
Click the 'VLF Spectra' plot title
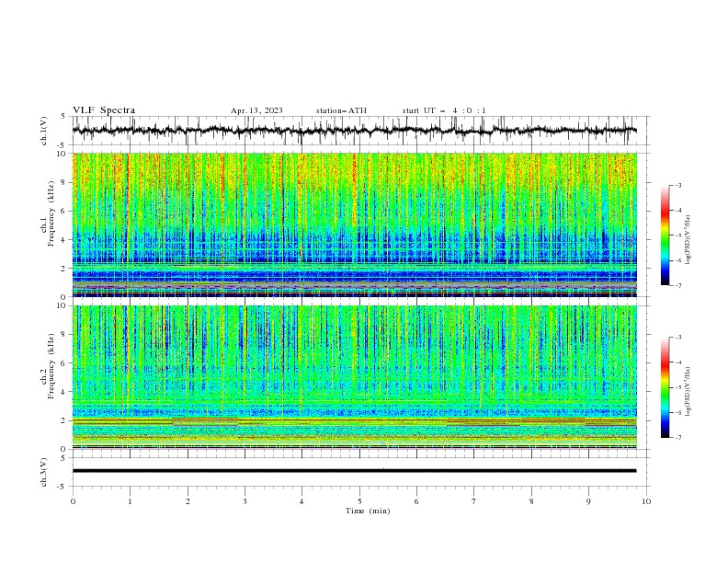(x=104, y=110)
